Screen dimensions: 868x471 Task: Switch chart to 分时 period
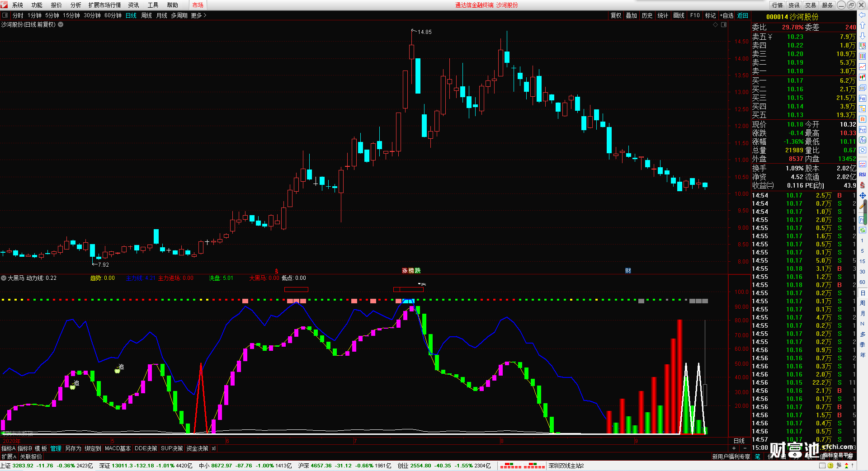click(x=18, y=15)
